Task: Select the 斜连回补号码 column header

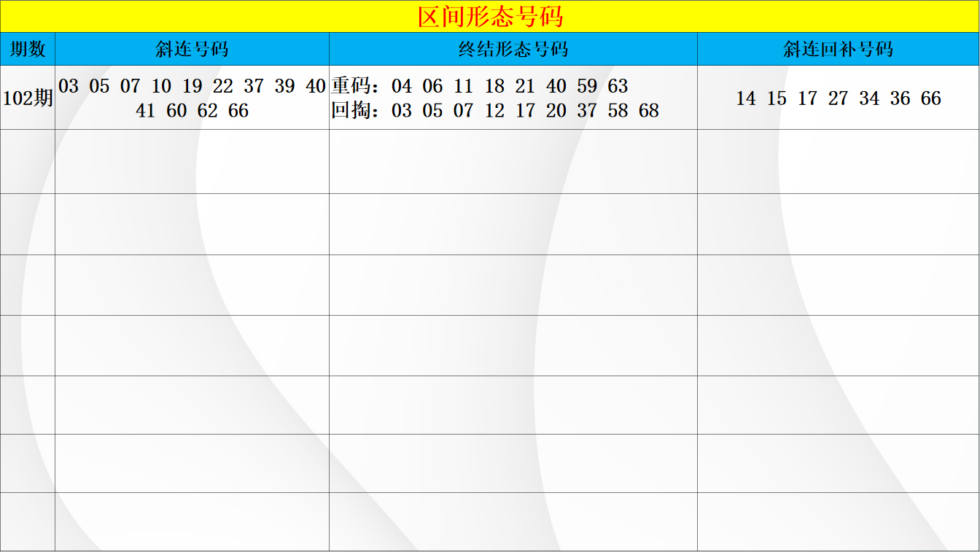Action: click(839, 49)
